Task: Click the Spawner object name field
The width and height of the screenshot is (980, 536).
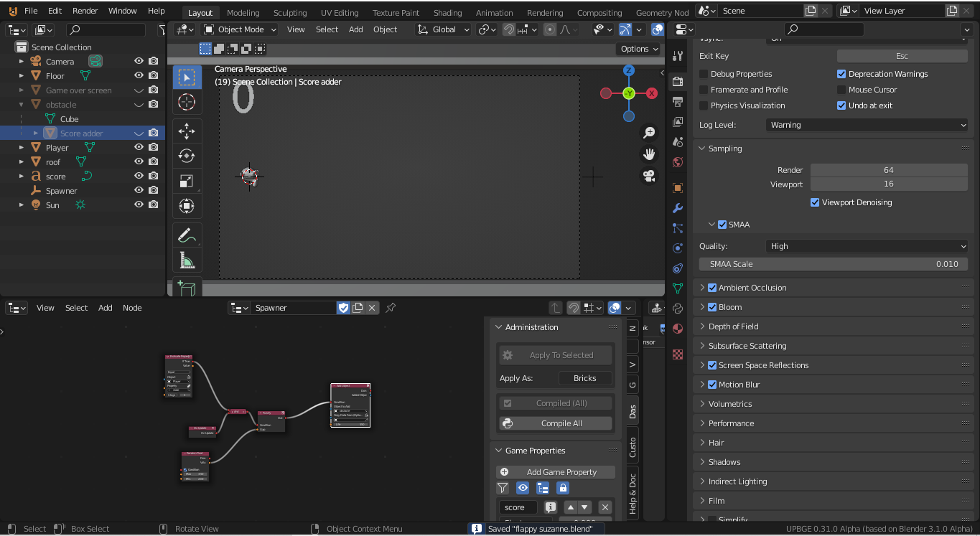Action: pos(293,306)
